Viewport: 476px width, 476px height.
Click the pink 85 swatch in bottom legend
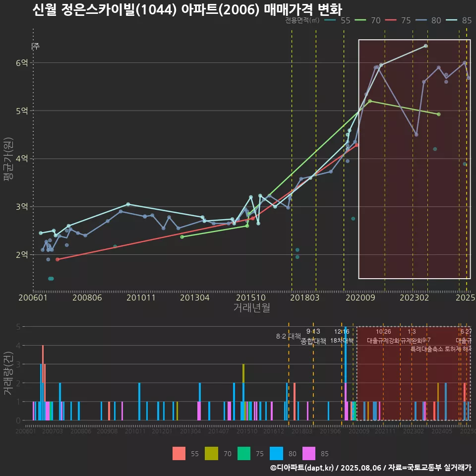[x=309, y=454]
